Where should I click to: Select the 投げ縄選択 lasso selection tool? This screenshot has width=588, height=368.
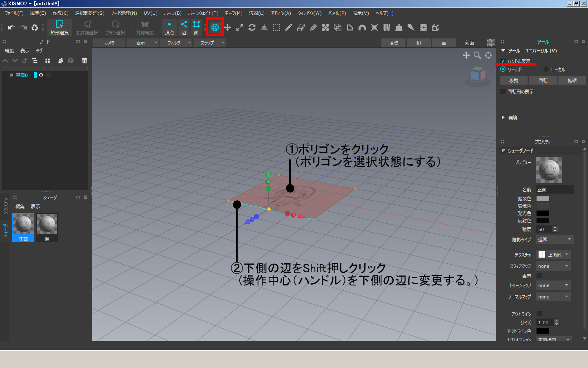click(x=87, y=27)
